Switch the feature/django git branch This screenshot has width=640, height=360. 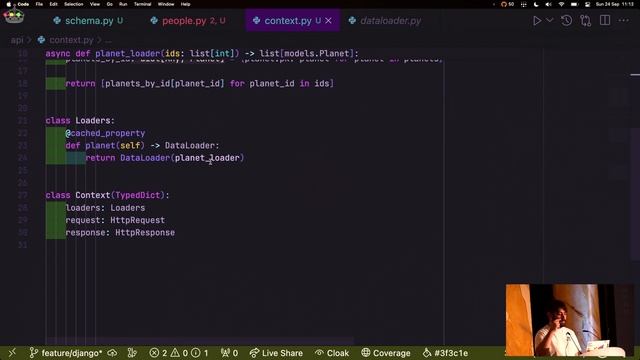(66, 353)
